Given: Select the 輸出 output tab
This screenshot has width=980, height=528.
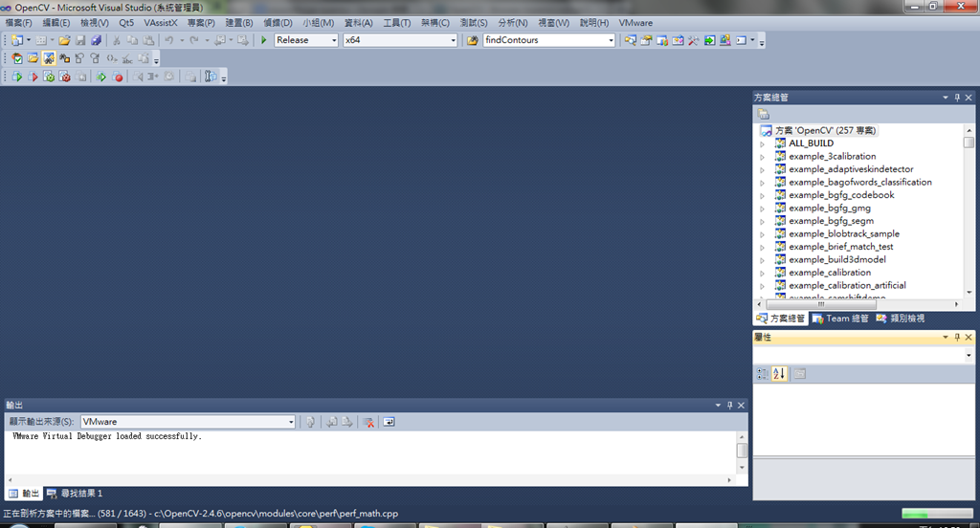Looking at the screenshot, I should pos(24,494).
